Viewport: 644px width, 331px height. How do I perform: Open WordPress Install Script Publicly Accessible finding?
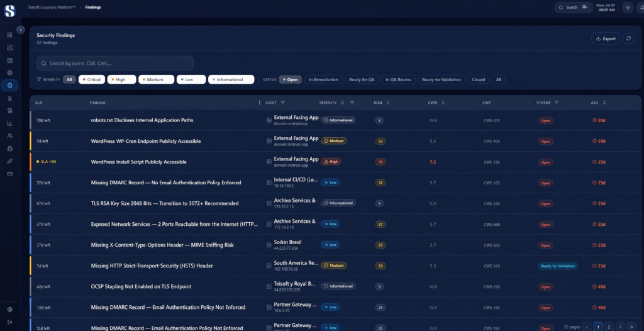(139, 162)
